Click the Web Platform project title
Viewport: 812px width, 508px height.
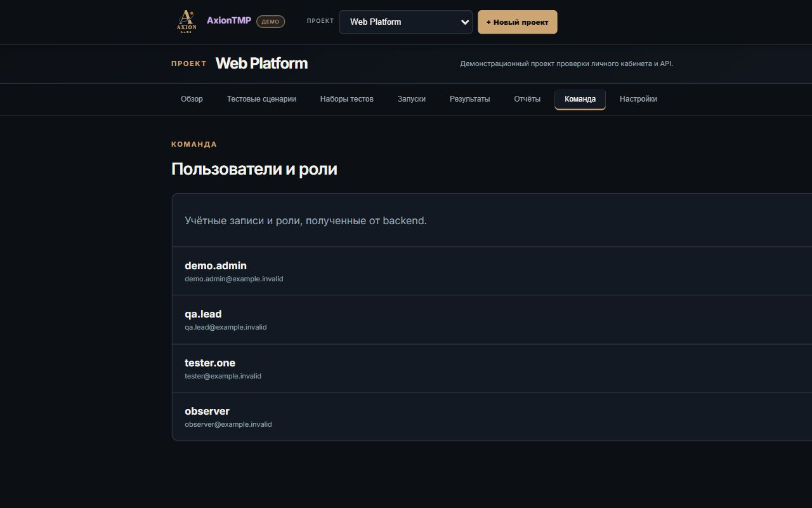(261, 63)
